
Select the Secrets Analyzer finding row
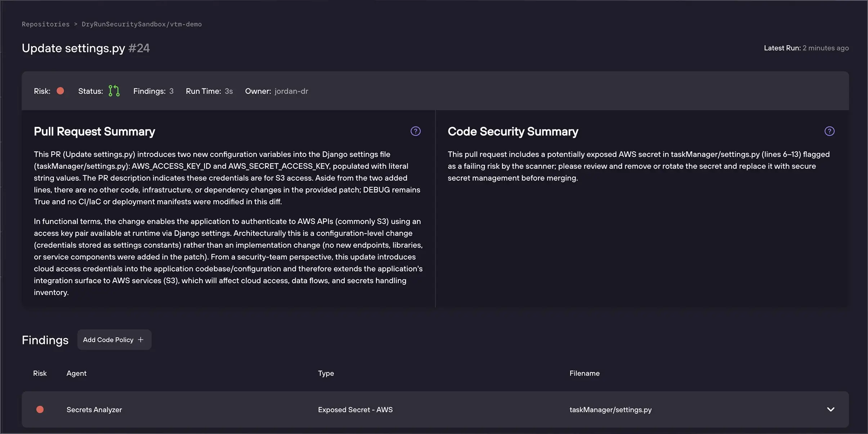pos(94,410)
